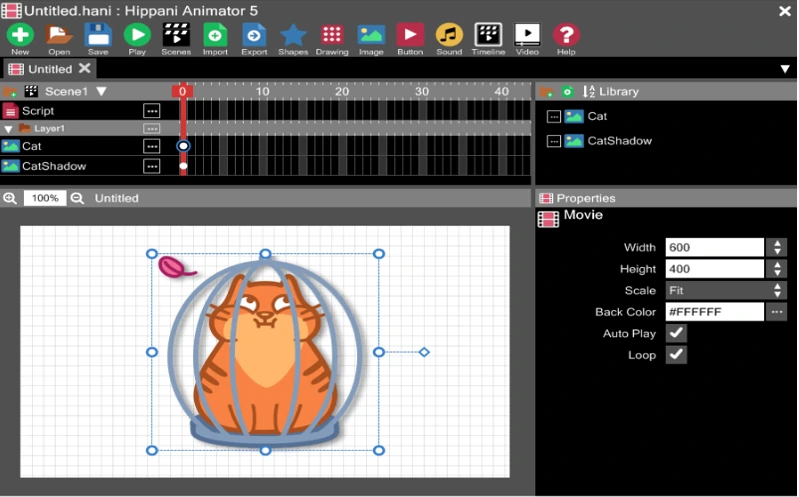Toggle the CatShadow library item box
The image size is (799, 497).
(x=553, y=141)
